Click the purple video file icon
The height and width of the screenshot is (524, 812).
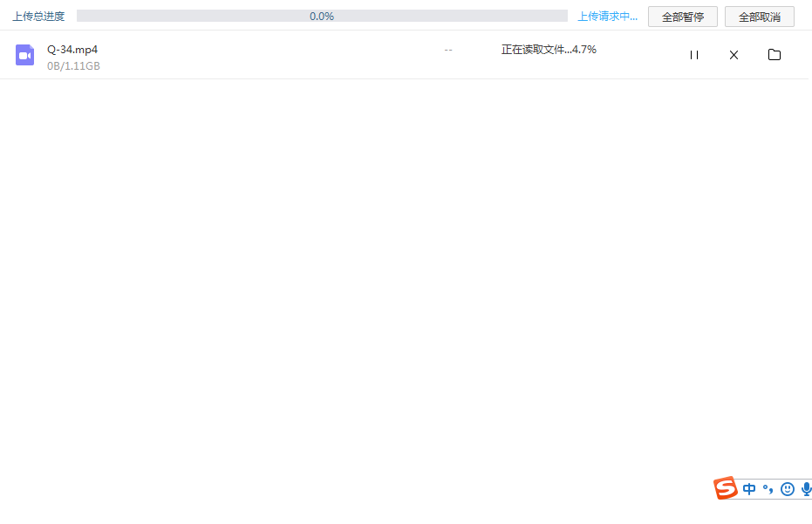point(24,55)
